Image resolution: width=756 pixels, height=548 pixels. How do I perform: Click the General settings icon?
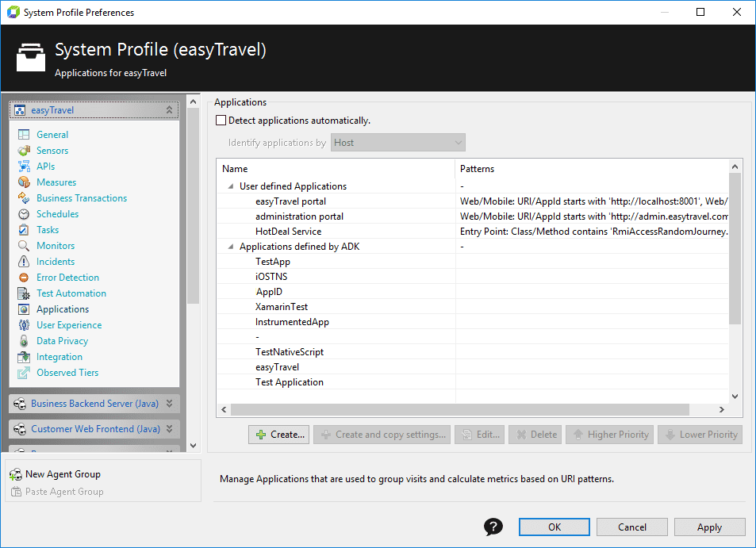click(24, 135)
